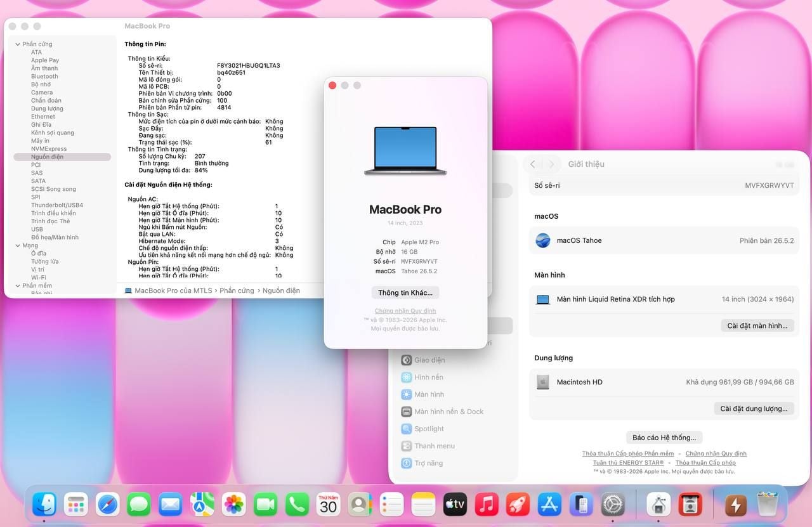The width and height of the screenshot is (812, 527).
Task: Select NVMExpress in the hardware list
Action: pyautogui.click(x=49, y=149)
